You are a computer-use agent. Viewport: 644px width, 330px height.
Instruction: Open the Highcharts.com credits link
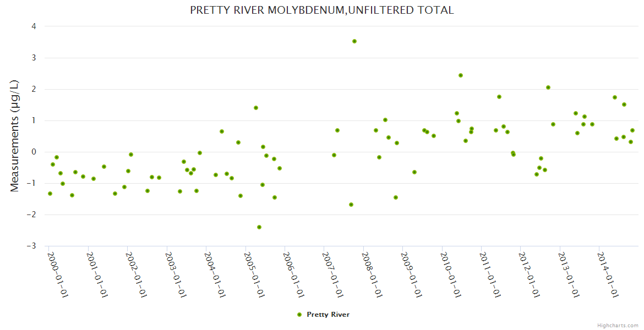[x=618, y=325]
